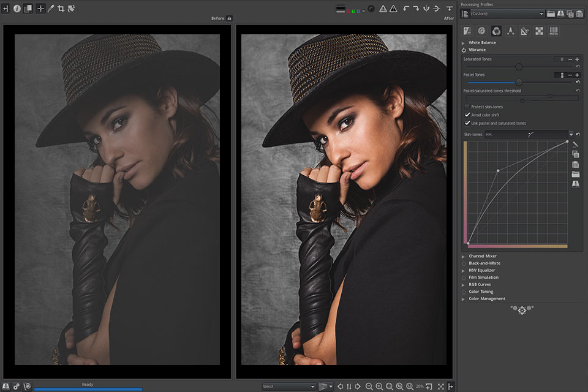Open the Transform tab
Screen dimensions: 588x392
[x=524, y=31]
